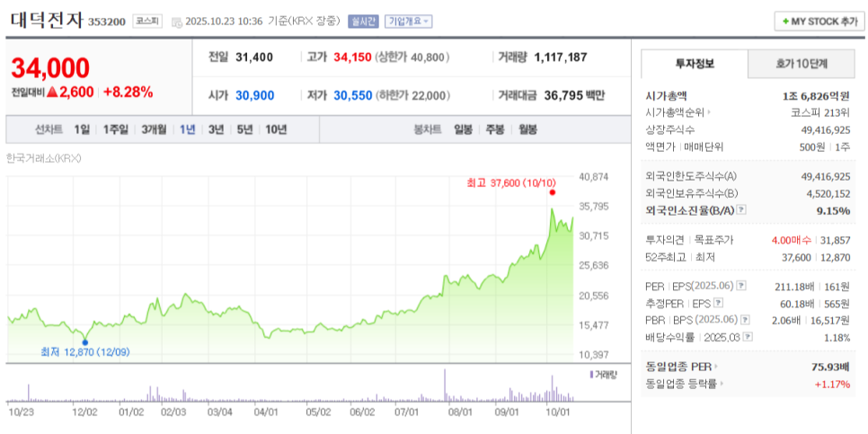868x434 pixels.
Task: Click 최저 12,870 (12/09) chart label
Action: point(85,352)
